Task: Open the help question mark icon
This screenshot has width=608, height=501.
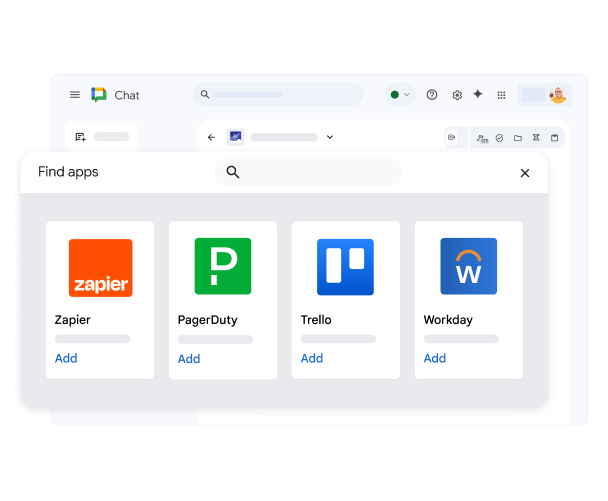Action: click(x=432, y=95)
